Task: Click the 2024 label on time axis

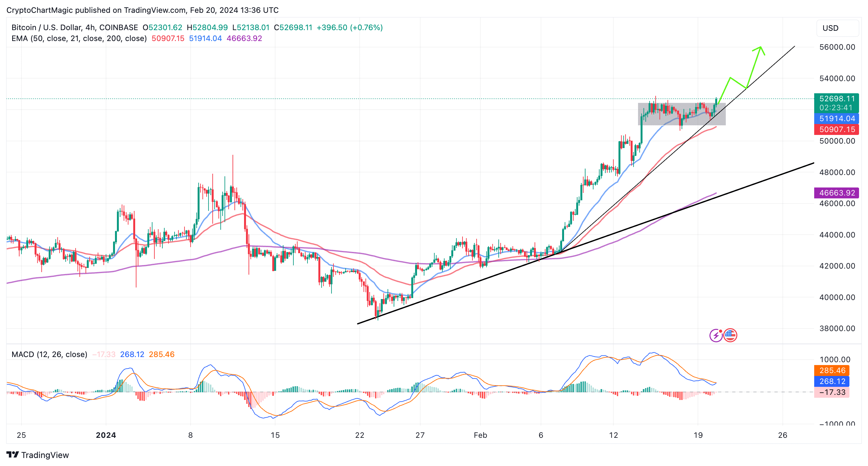Action: pyautogui.click(x=106, y=435)
